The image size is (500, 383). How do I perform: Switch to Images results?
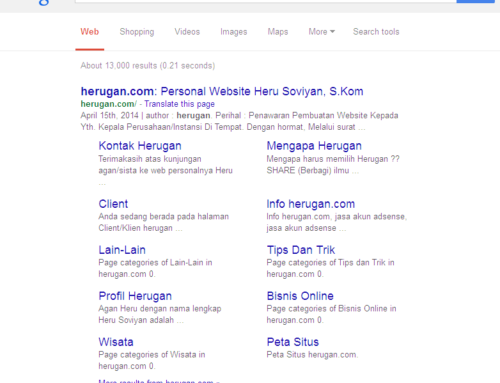[x=234, y=32]
